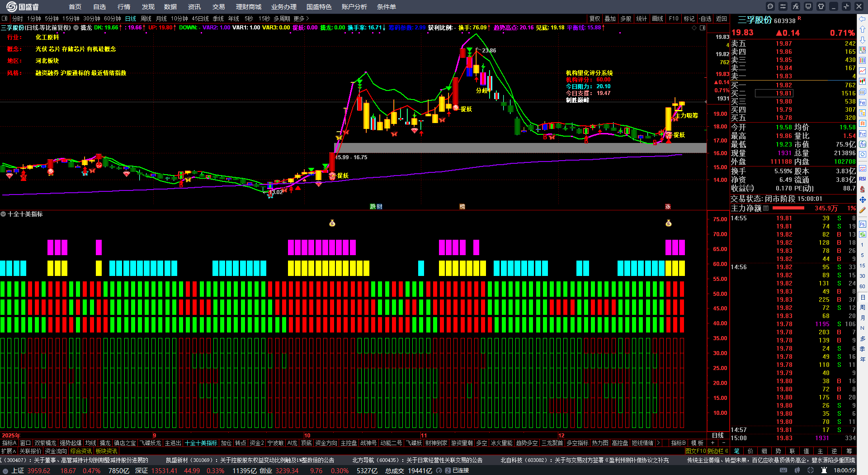The image size is (868, 475).
Task: Add stock to -自选 list
Action: [x=705, y=19]
